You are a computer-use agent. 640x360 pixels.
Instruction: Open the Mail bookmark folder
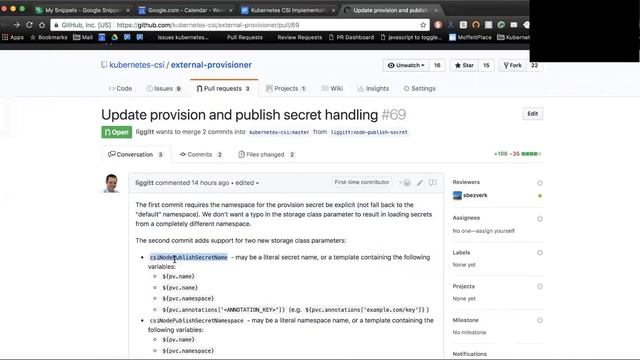coord(83,37)
